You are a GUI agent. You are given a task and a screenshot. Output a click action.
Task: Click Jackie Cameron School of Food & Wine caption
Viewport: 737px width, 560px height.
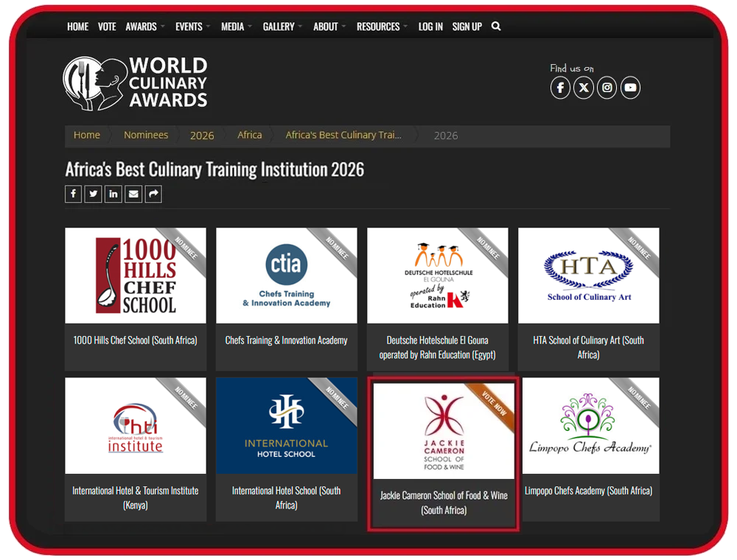pyautogui.click(x=444, y=503)
